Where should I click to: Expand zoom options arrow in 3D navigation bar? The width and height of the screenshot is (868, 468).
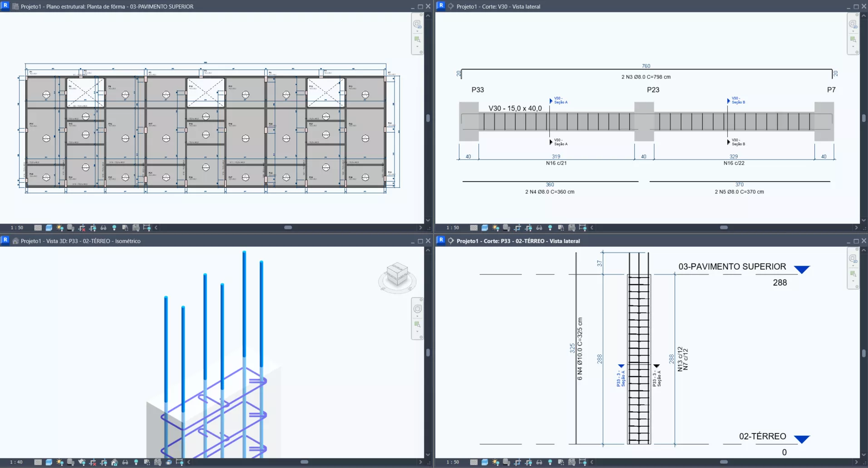click(417, 331)
